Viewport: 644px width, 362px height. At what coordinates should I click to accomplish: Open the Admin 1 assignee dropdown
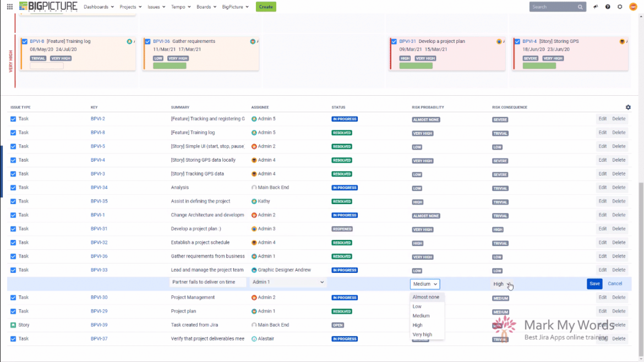[288, 282]
